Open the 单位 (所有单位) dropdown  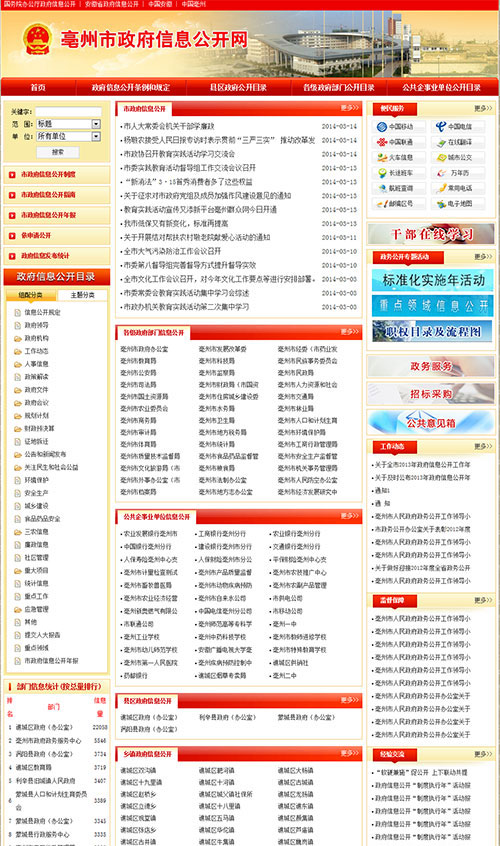point(69,137)
